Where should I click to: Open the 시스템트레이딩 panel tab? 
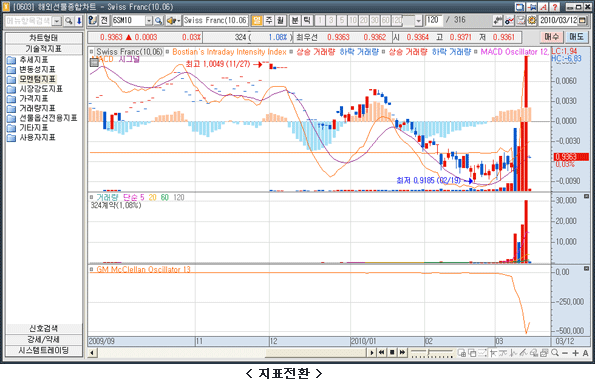[44, 351]
